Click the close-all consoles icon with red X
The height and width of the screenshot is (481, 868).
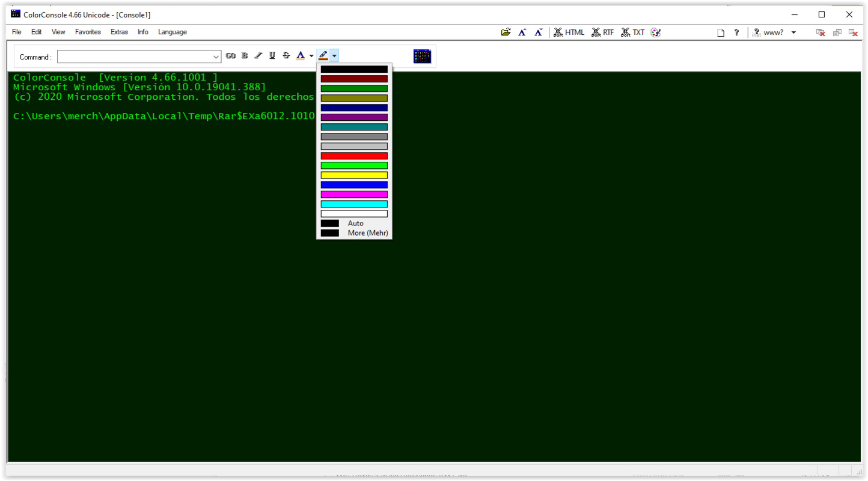(x=821, y=32)
